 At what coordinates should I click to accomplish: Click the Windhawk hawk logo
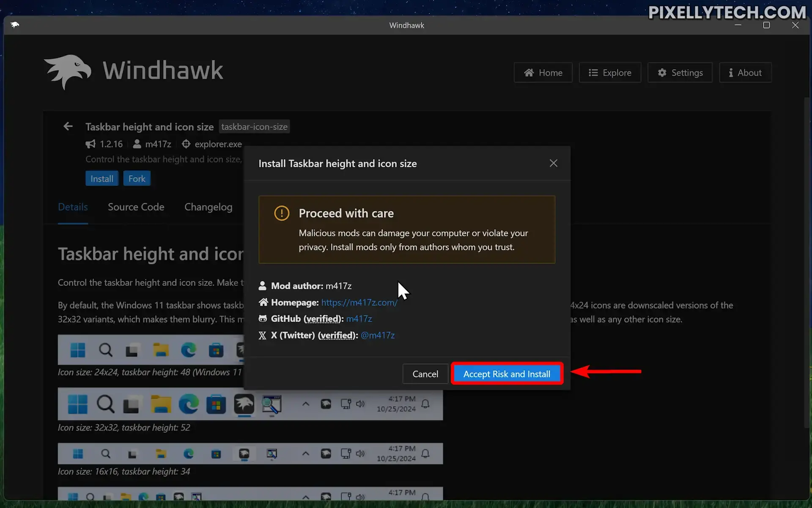(67, 72)
